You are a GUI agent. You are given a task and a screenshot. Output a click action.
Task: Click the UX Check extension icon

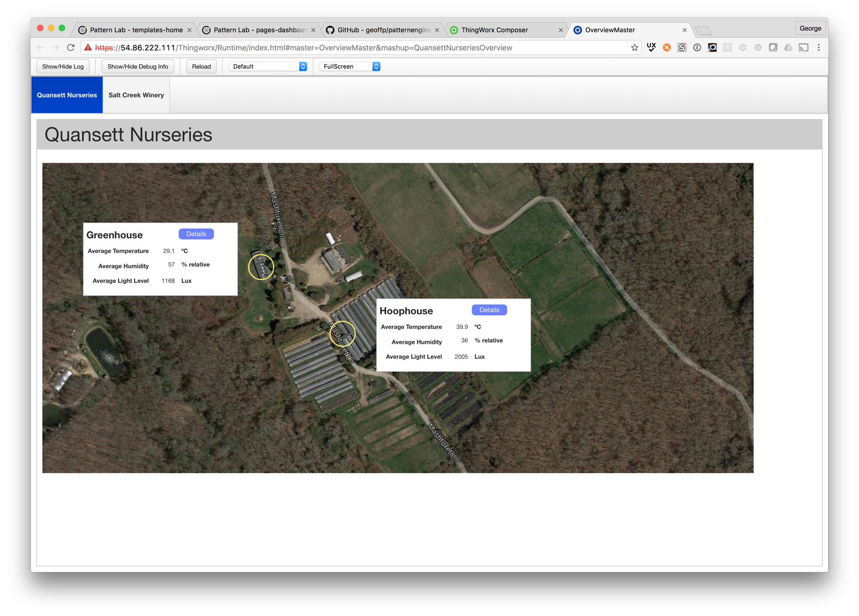651,47
